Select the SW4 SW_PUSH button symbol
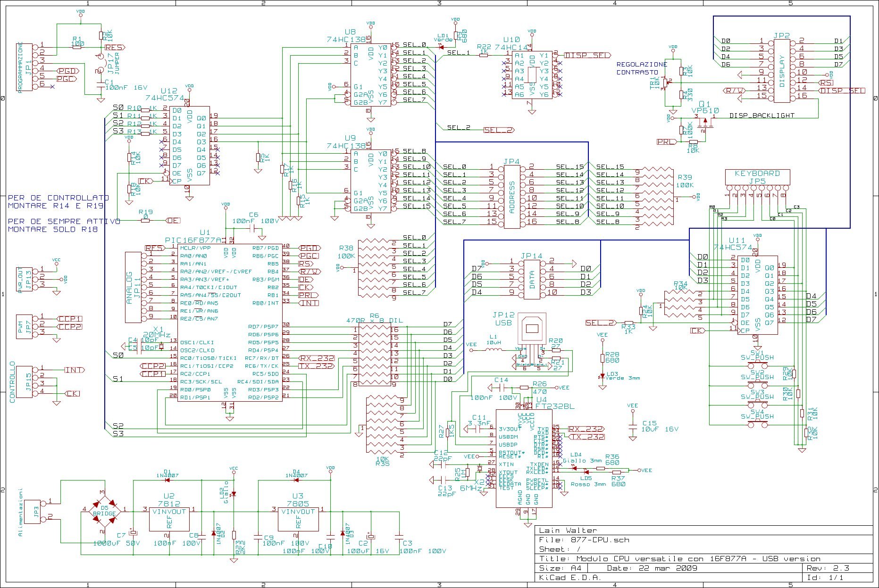The height and width of the screenshot is (588, 879). tap(757, 424)
